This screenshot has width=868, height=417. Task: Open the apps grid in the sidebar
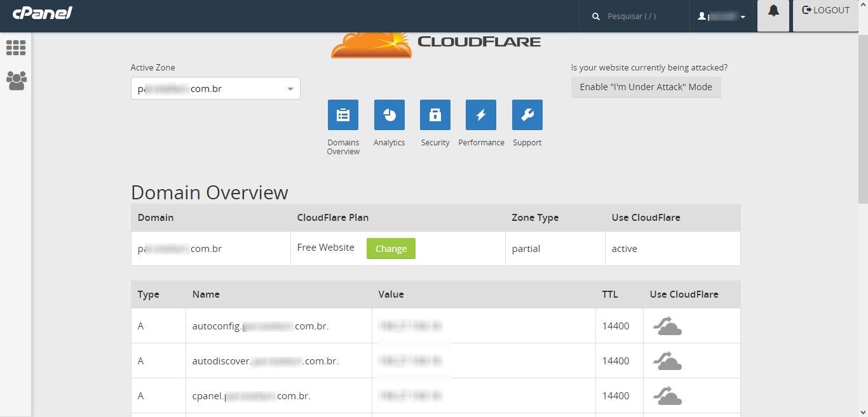[17, 48]
